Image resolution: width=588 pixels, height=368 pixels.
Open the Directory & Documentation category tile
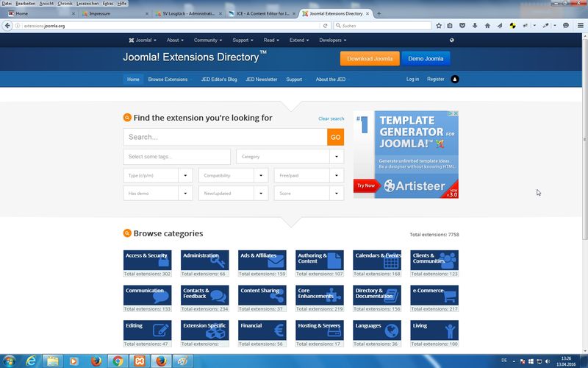[x=377, y=295]
